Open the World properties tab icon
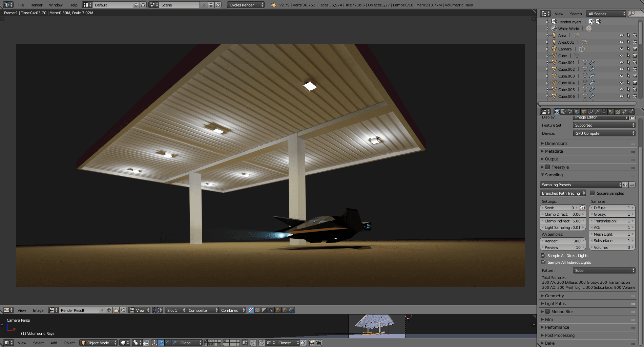The width and height of the screenshot is (644, 347). [577, 112]
